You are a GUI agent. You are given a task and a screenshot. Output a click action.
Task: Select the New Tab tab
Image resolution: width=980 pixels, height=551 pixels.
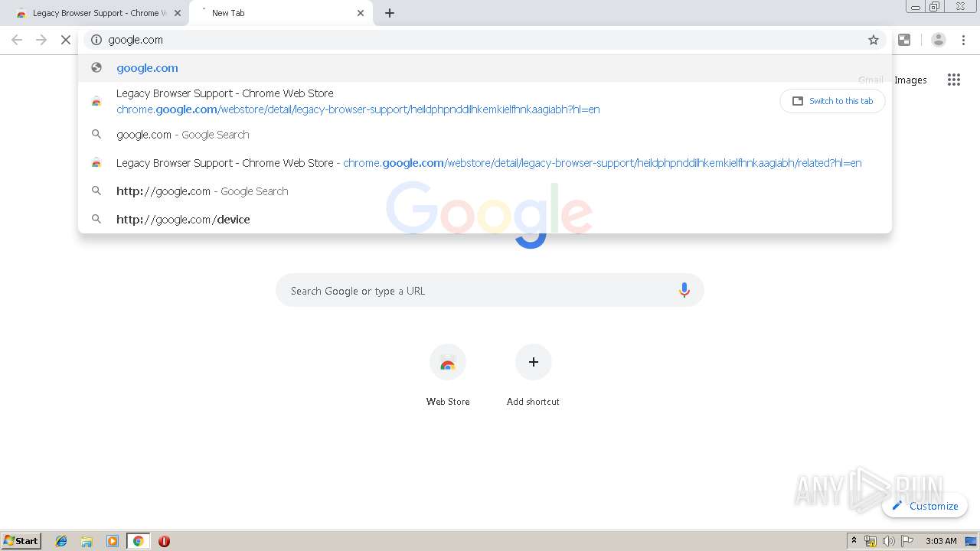coord(281,13)
